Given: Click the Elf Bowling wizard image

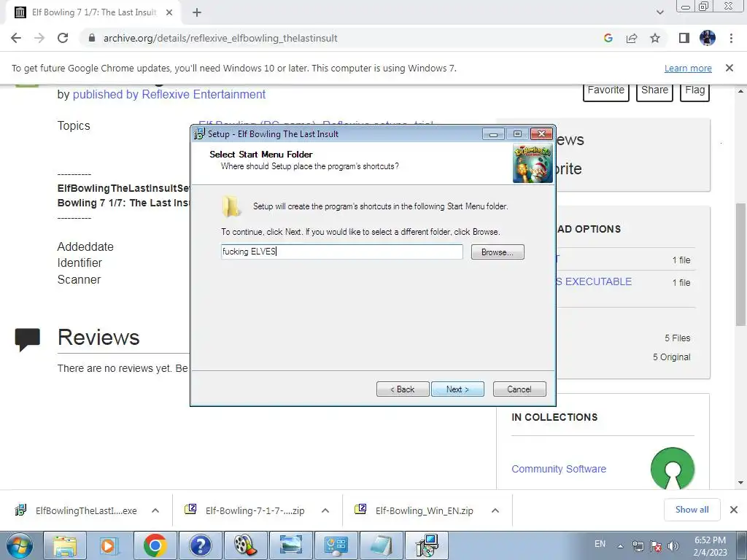Looking at the screenshot, I should (533, 163).
